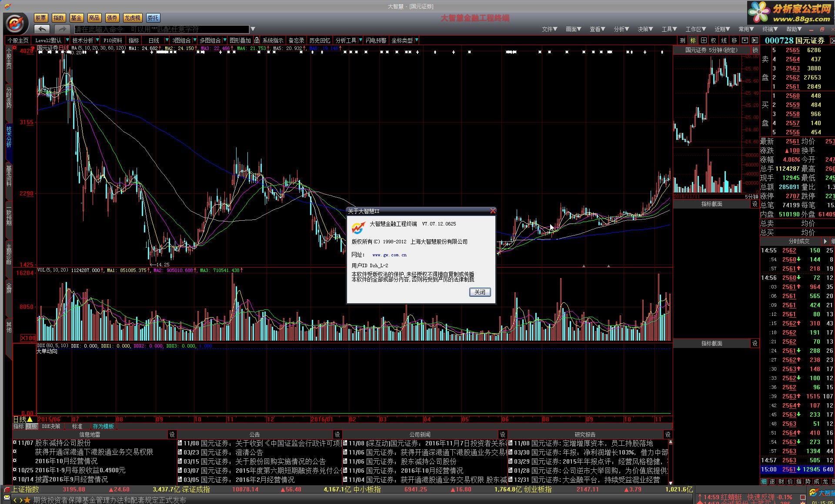The height and width of the screenshot is (504, 835).
Task: Click the X100 volume scale marker
Action: (x=29, y=338)
